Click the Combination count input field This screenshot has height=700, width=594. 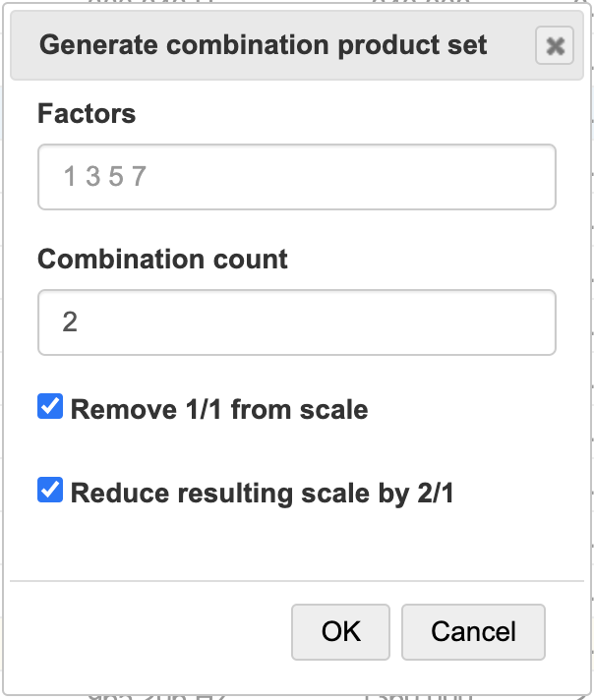(296, 322)
